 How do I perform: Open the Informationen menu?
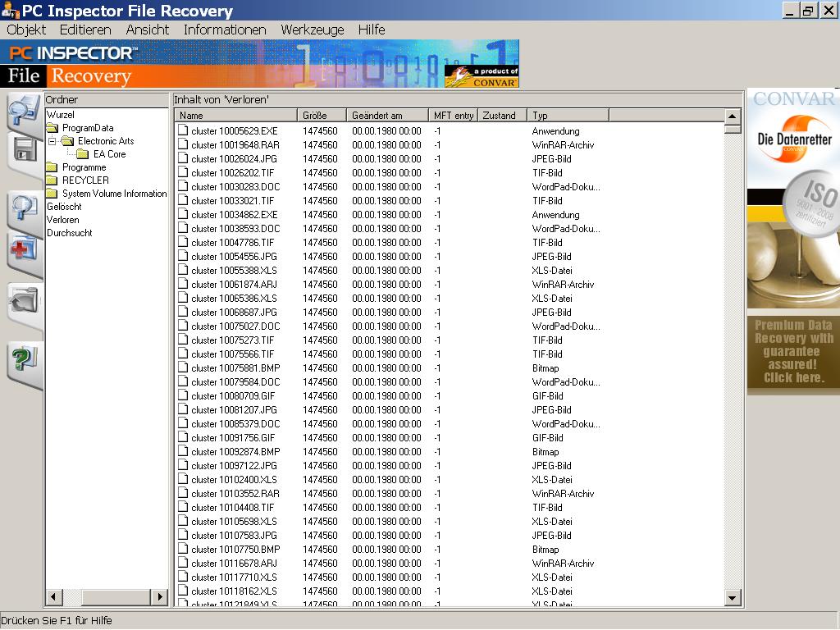point(225,30)
